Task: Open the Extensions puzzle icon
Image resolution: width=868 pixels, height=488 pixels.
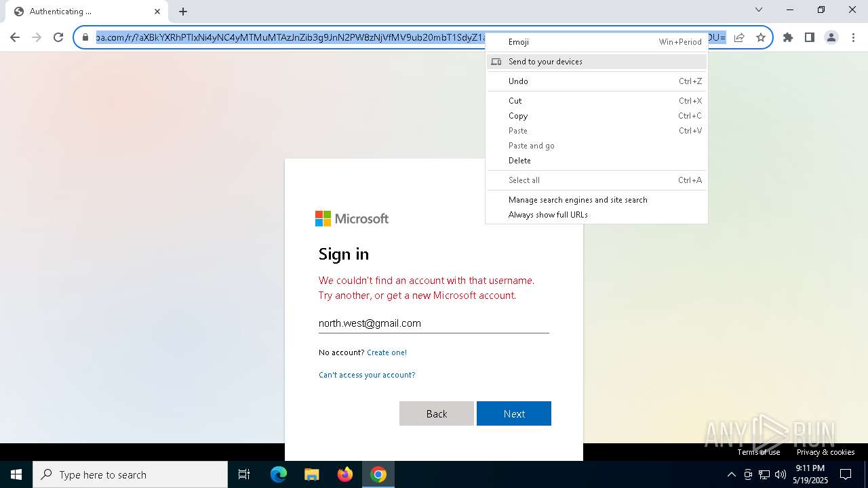Action: click(788, 37)
